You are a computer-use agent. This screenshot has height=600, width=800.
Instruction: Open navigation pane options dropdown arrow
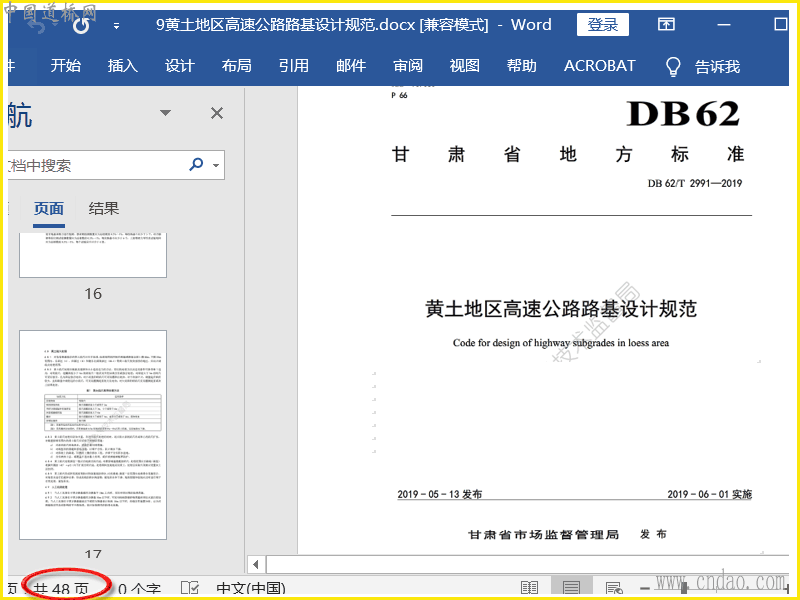(165, 113)
